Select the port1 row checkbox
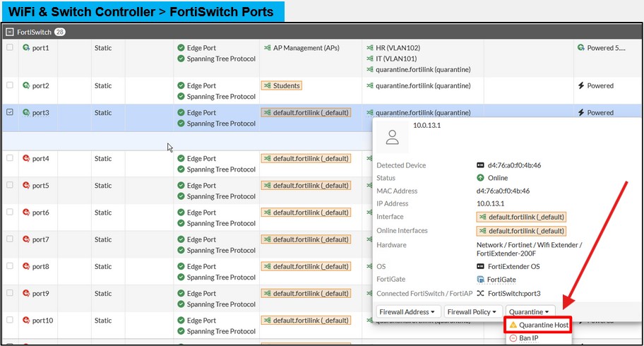 pyautogui.click(x=10, y=47)
